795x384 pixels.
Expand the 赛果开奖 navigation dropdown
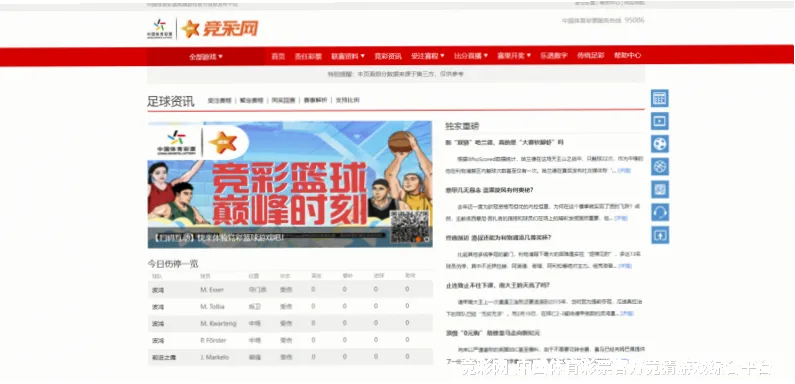click(x=514, y=56)
